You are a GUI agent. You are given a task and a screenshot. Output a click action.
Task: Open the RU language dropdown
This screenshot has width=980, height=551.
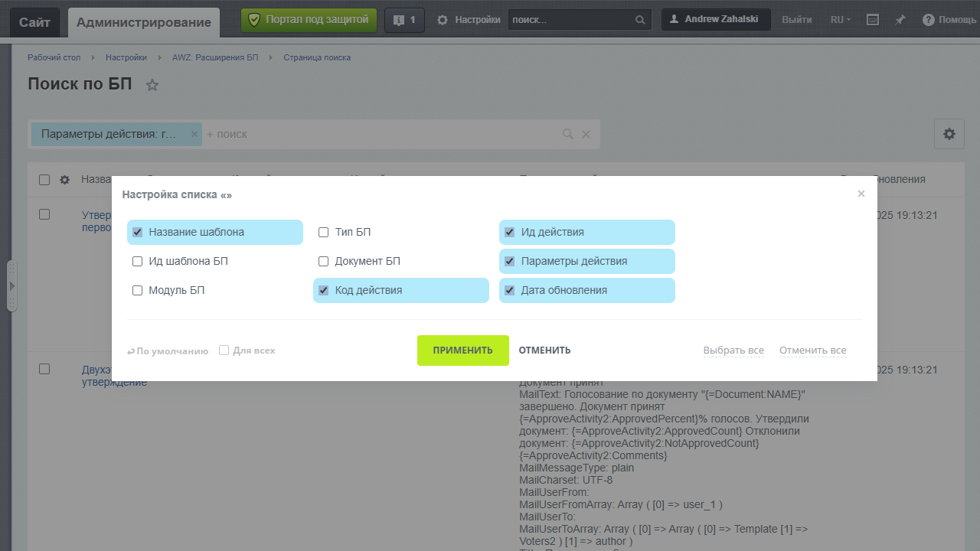840,20
